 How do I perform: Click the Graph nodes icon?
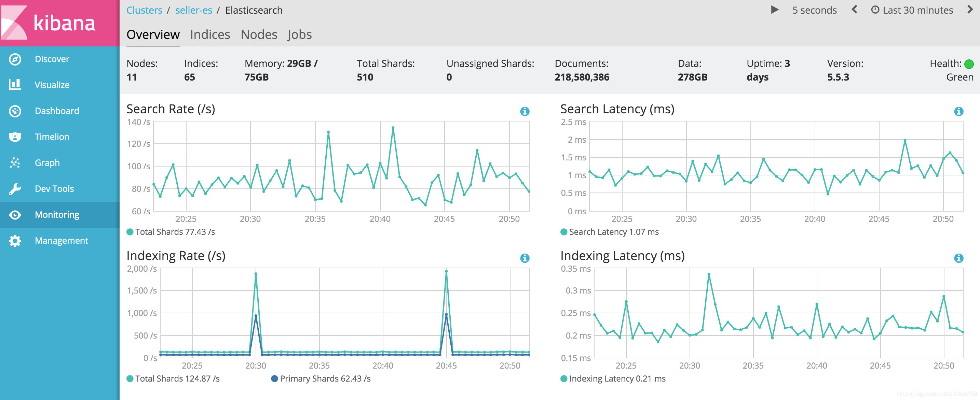(15, 162)
